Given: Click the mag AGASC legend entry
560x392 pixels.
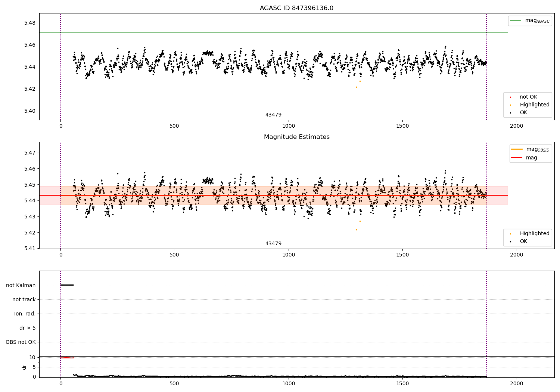Looking at the screenshot, I should [x=530, y=21].
